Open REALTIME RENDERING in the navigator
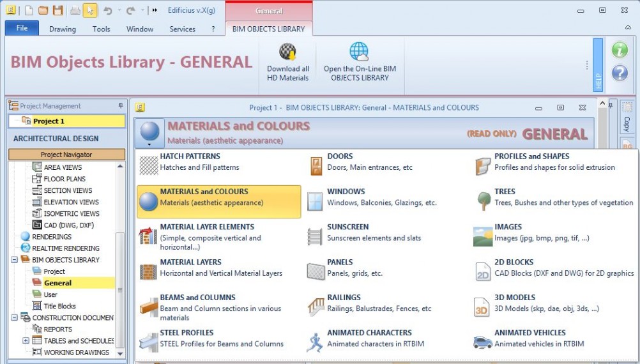 pyautogui.click(x=66, y=248)
